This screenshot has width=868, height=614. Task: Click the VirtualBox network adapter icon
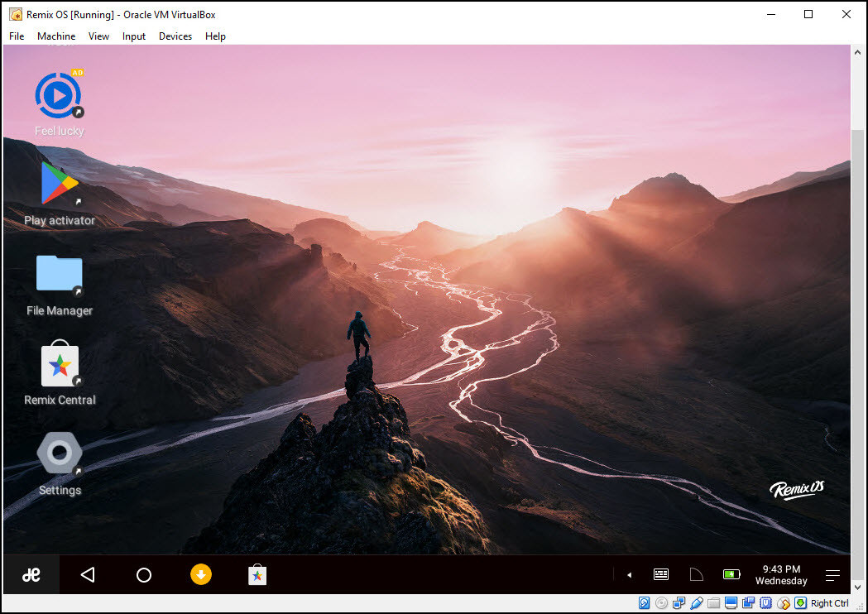[x=679, y=603]
